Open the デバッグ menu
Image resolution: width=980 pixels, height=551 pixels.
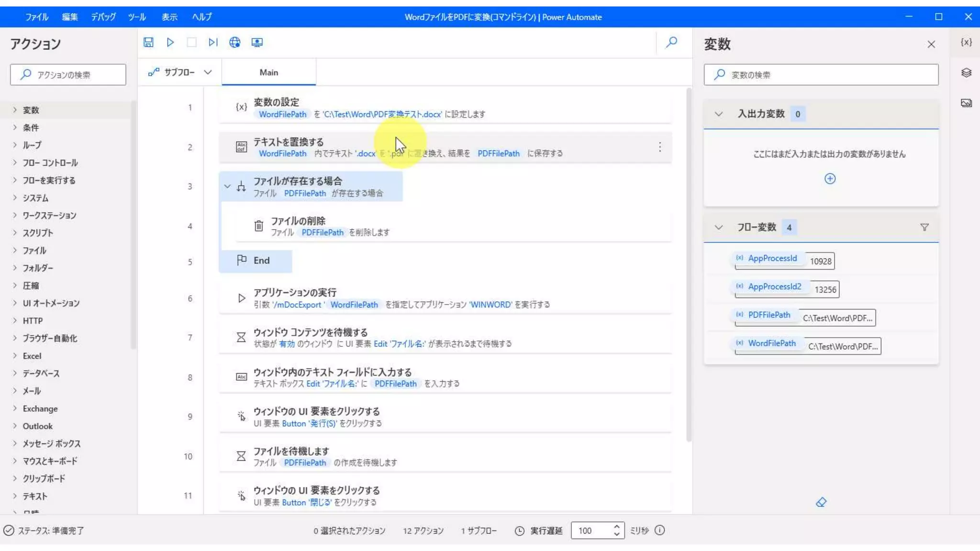[103, 17]
